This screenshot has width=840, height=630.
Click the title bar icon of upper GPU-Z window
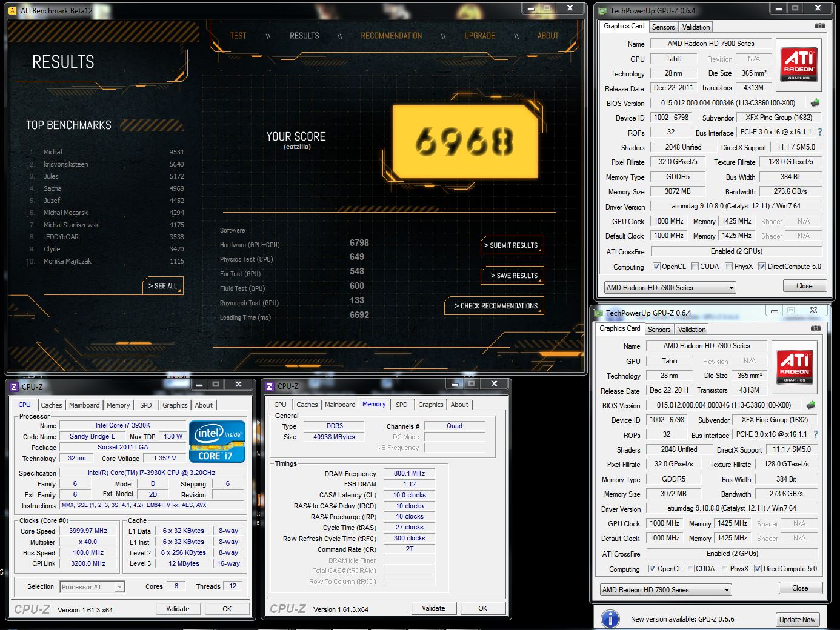tap(602, 10)
